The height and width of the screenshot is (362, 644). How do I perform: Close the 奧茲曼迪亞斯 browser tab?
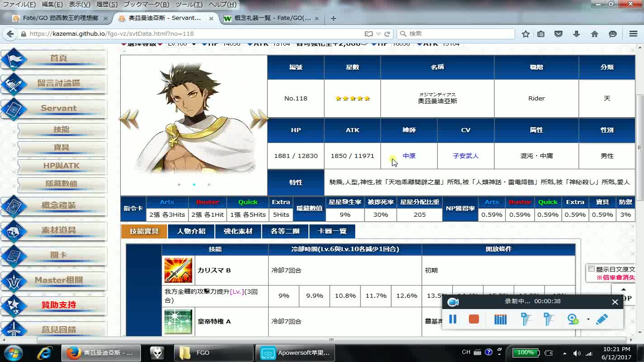point(211,18)
